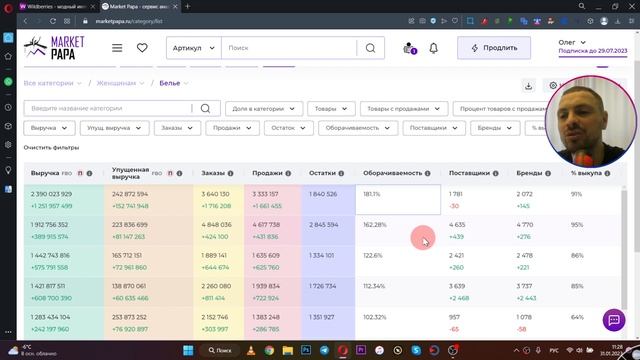The width and height of the screenshot is (640, 360).
Task: Open the icon with purple badge beside the bell
Action: point(409,48)
